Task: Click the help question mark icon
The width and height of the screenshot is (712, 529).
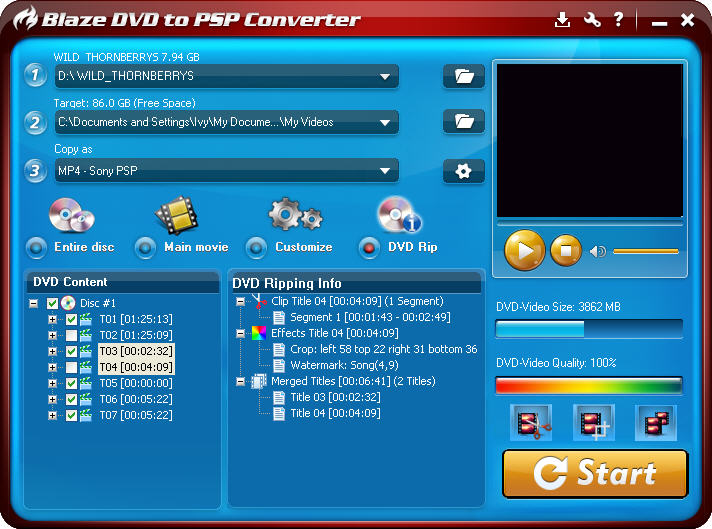Action: click(x=619, y=20)
